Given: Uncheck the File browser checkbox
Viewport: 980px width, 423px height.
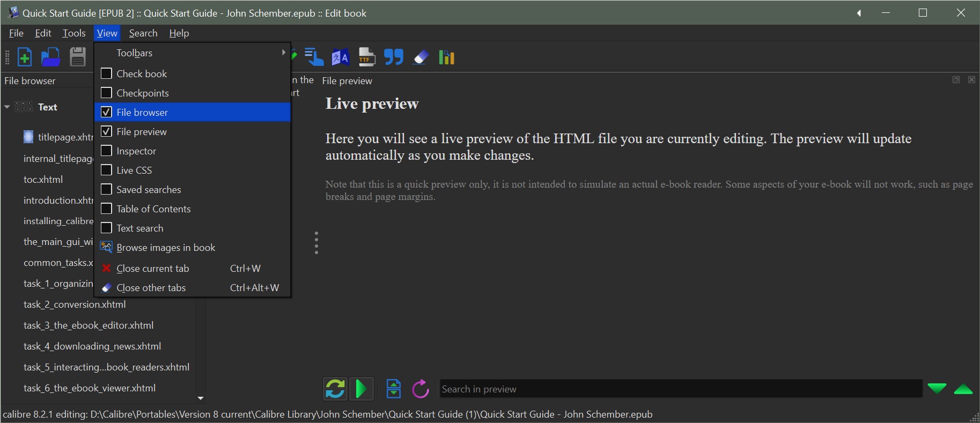Looking at the screenshot, I should click(x=106, y=112).
